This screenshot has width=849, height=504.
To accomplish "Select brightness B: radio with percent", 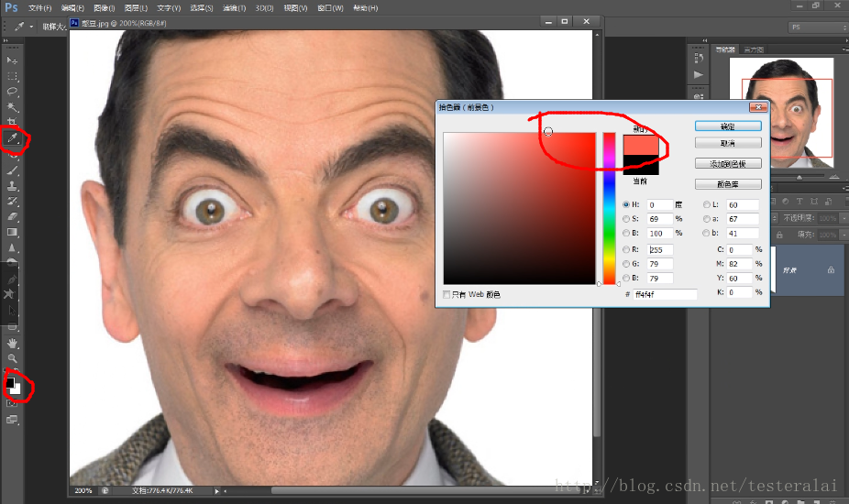I will [x=626, y=233].
